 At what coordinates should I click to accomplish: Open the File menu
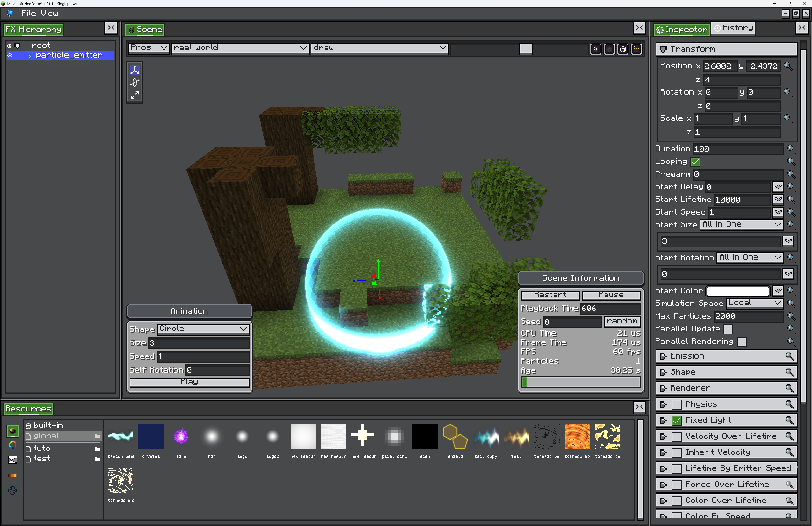28,13
